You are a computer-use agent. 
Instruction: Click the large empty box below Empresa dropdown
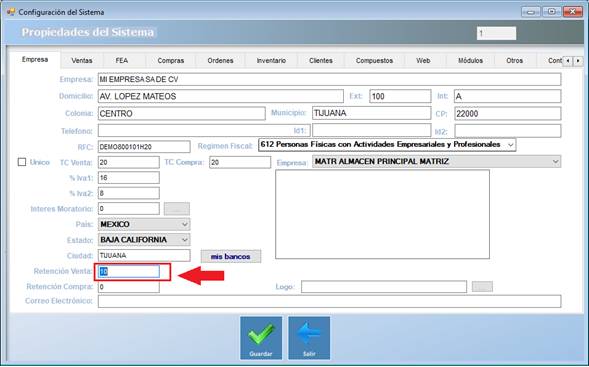tap(382, 214)
